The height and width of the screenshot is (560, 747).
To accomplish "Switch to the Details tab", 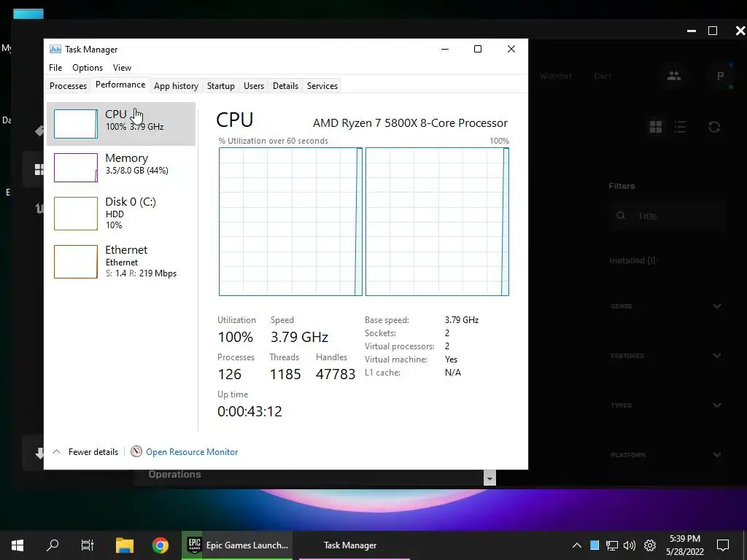I will pos(285,86).
